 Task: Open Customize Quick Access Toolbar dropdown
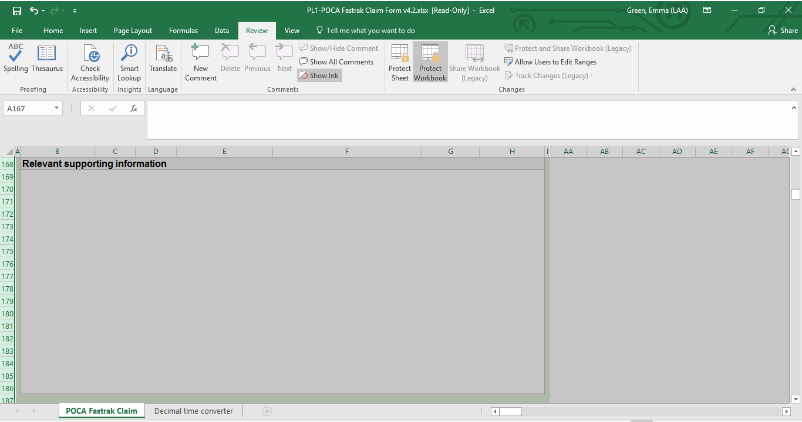coord(75,10)
